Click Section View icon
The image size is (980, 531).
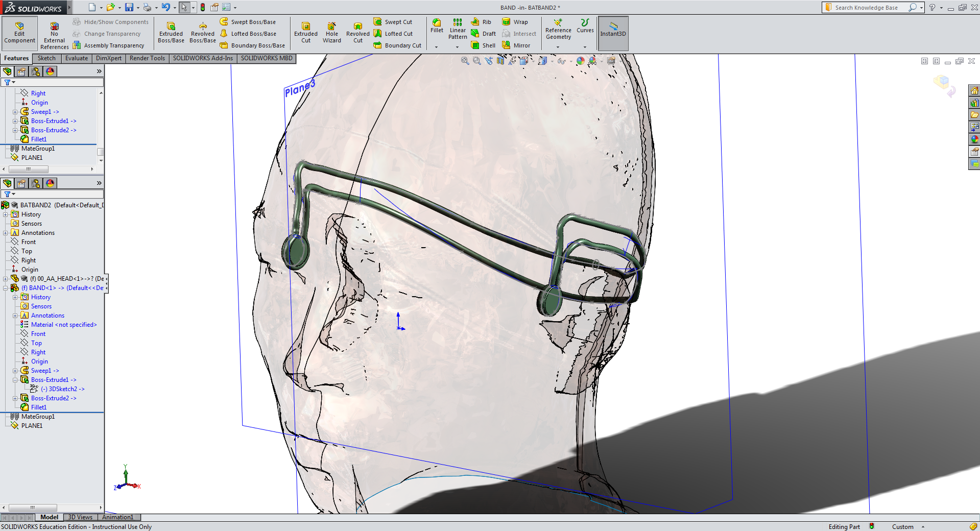[500, 61]
